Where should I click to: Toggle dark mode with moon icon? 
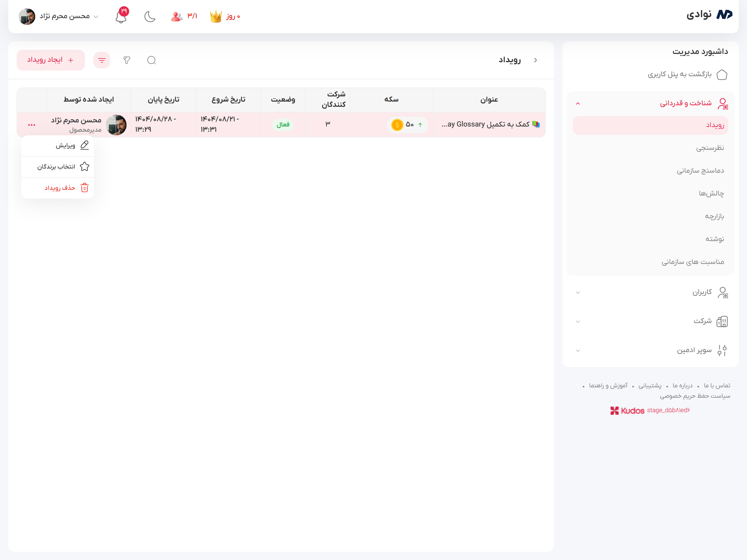pyautogui.click(x=150, y=16)
